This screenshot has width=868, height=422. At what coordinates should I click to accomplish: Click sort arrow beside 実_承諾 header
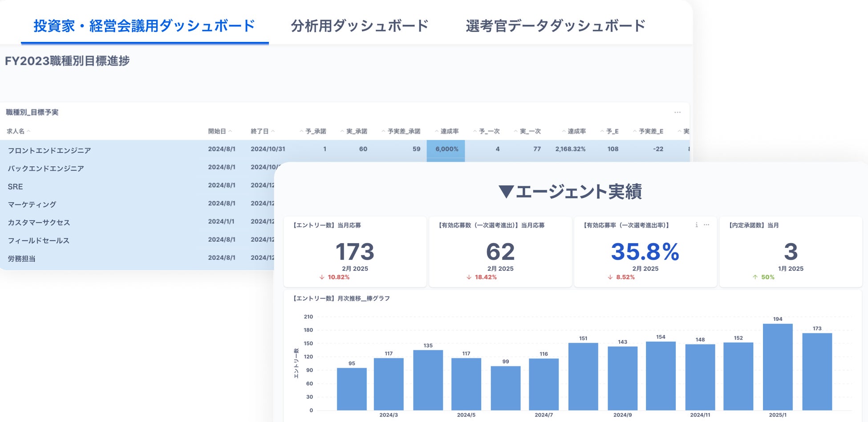click(x=342, y=131)
